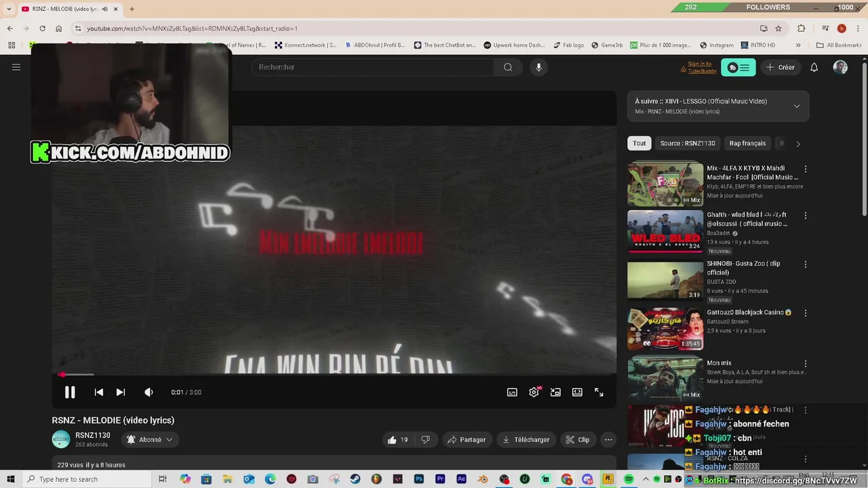Open Steam from the taskbar
Screen dimensions: 868x488
pyautogui.click(x=355, y=479)
